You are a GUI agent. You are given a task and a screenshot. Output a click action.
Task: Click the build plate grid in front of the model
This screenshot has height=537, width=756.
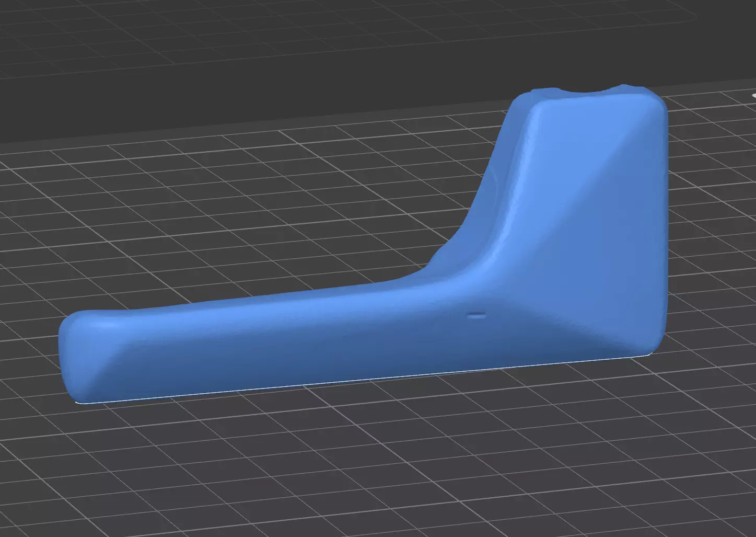click(366, 460)
